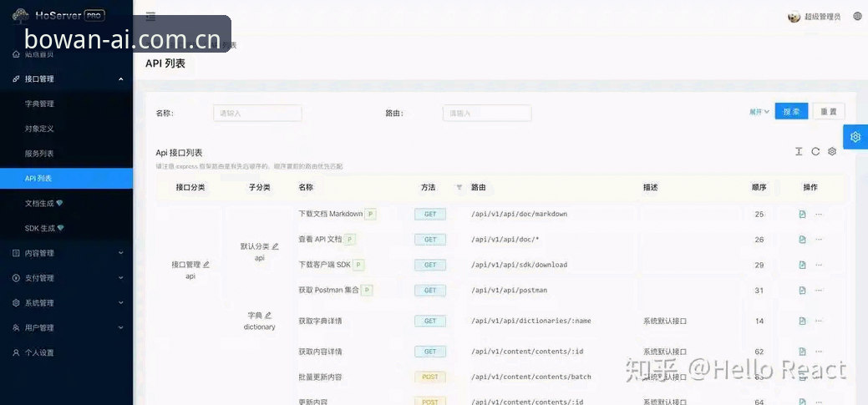Edit the 默认分类 subcategory pencil icon
Screen dimensions: 868x405
point(275,246)
